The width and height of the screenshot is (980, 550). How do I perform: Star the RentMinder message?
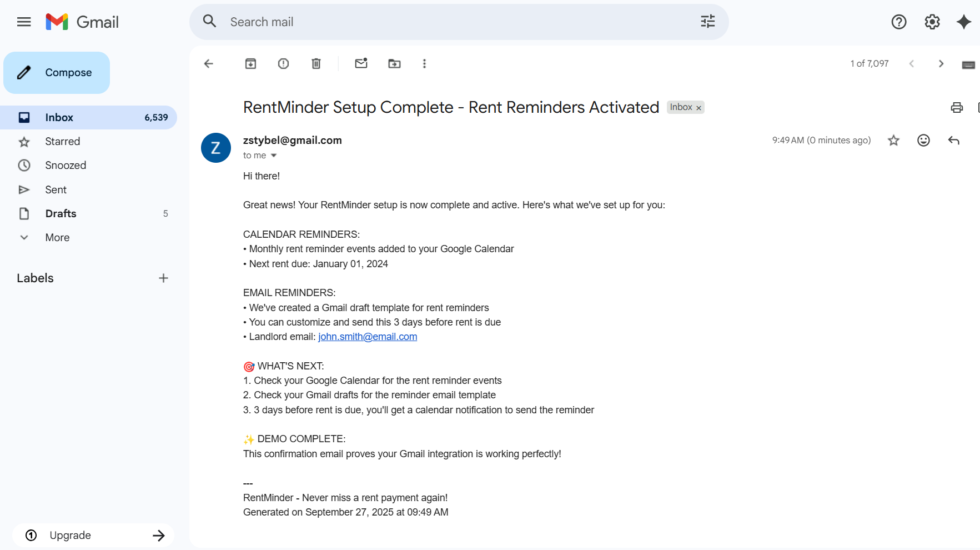click(x=893, y=141)
